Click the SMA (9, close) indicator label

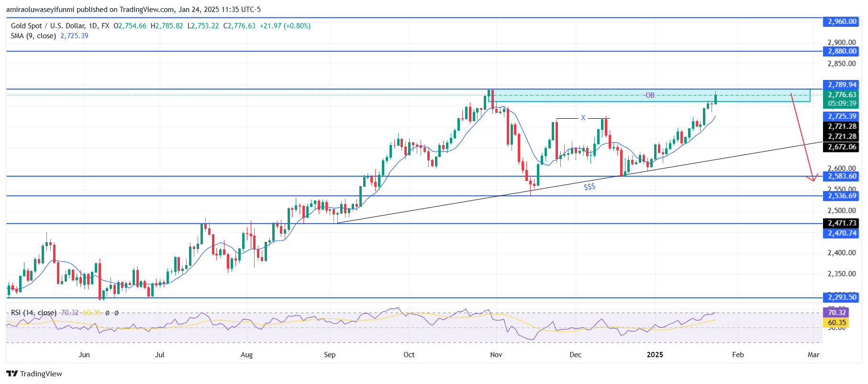pos(33,36)
